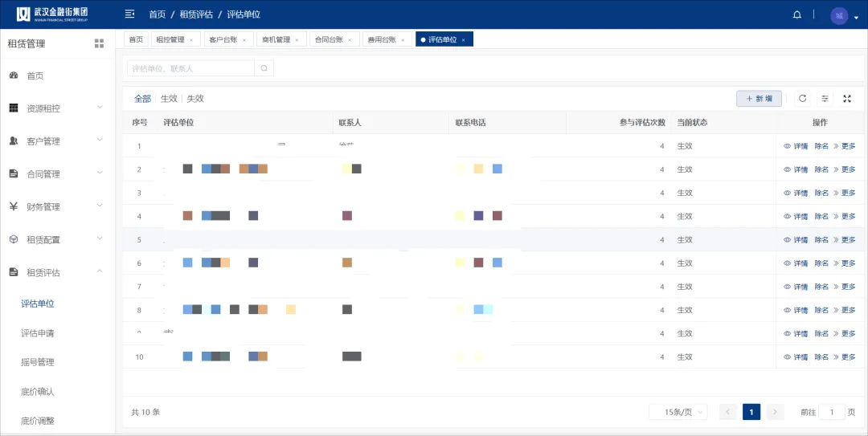View 详情 for row 1
868x436 pixels.
coord(796,146)
